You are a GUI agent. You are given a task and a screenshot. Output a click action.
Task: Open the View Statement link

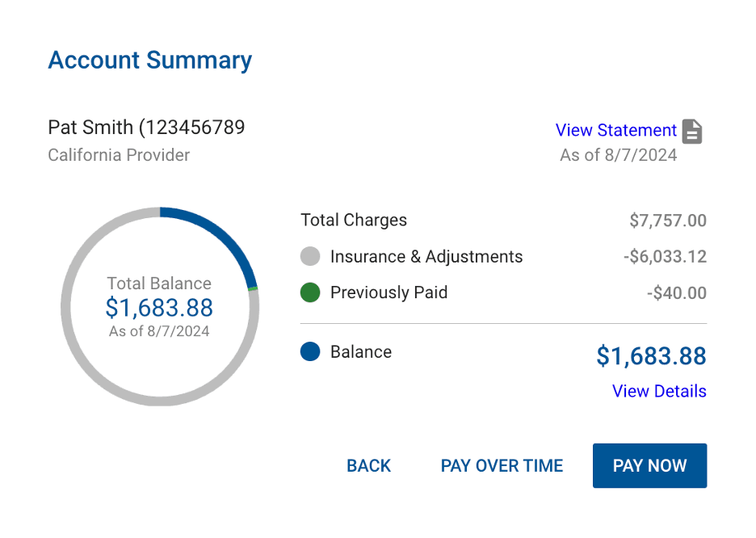click(x=615, y=130)
